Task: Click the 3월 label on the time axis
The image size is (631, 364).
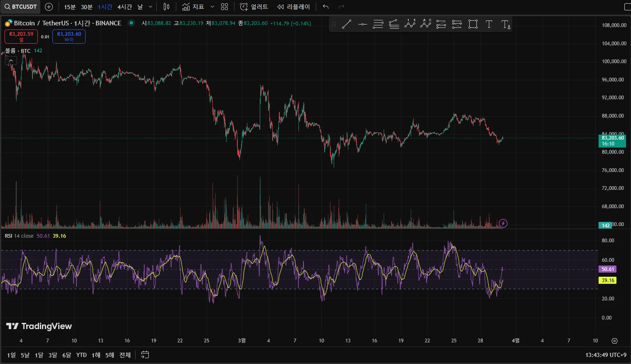Action: (x=242, y=341)
